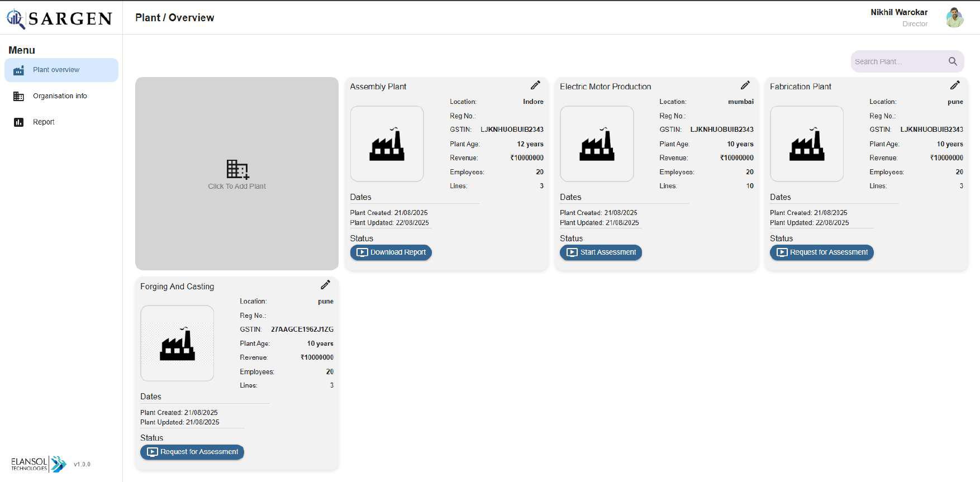Click pencil icon on Forging And Casting
Screen dimensions: 980x482
pyautogui.click(x=325, y=285)
